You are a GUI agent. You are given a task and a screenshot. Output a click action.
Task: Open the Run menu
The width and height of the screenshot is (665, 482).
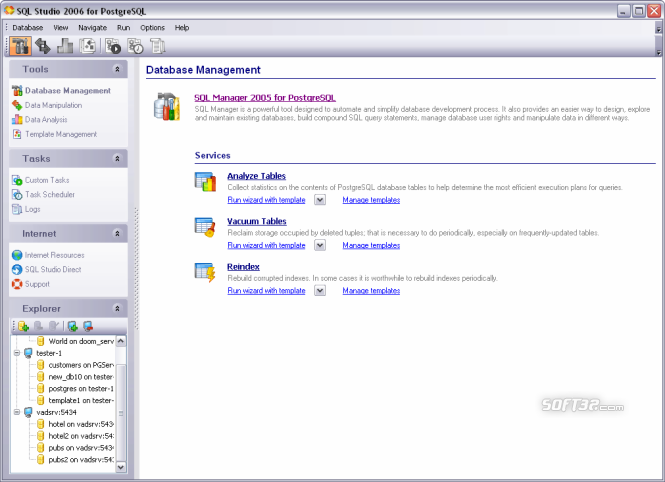pyautogui.click(x=123, y=28)
